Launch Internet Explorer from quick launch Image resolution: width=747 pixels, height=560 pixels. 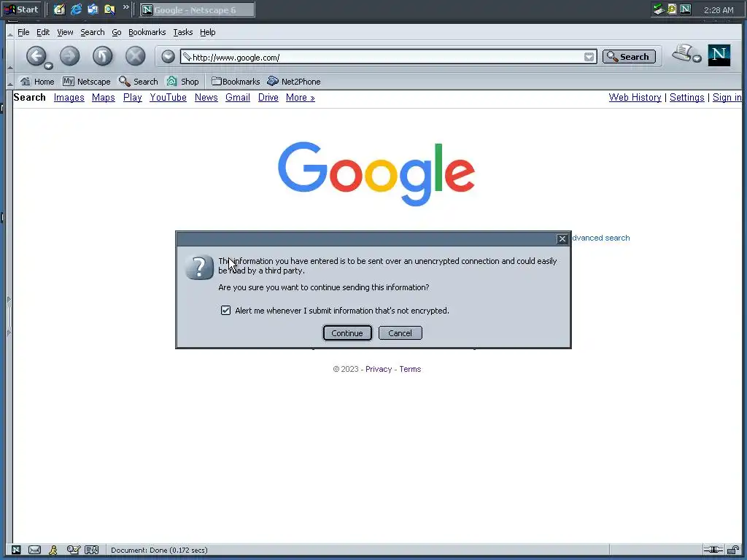point(76,9)
